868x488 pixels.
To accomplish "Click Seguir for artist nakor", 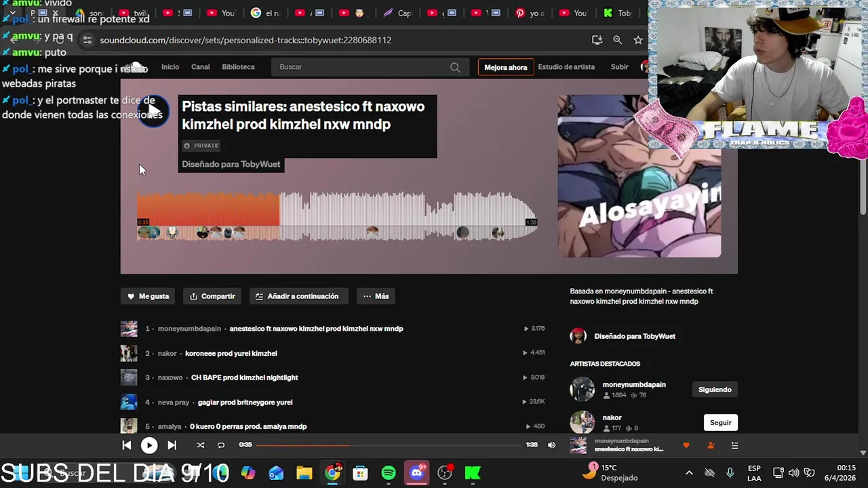I will click(720, 423).
